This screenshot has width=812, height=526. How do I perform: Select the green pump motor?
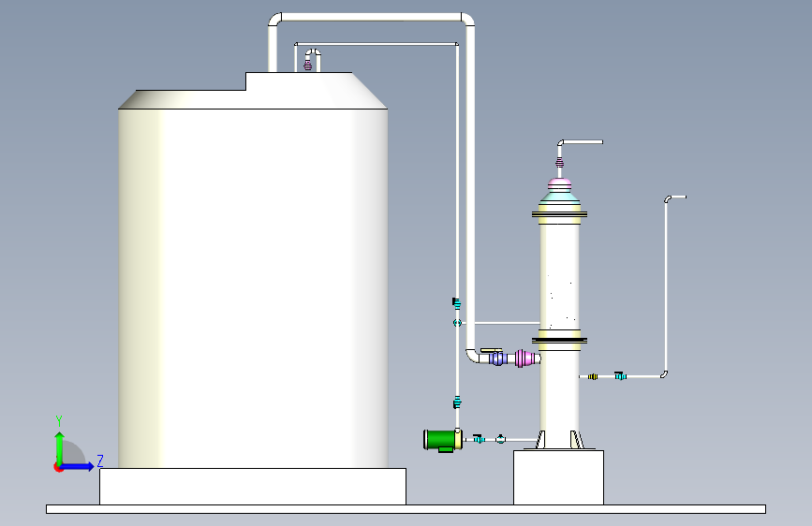pos(440,440)
